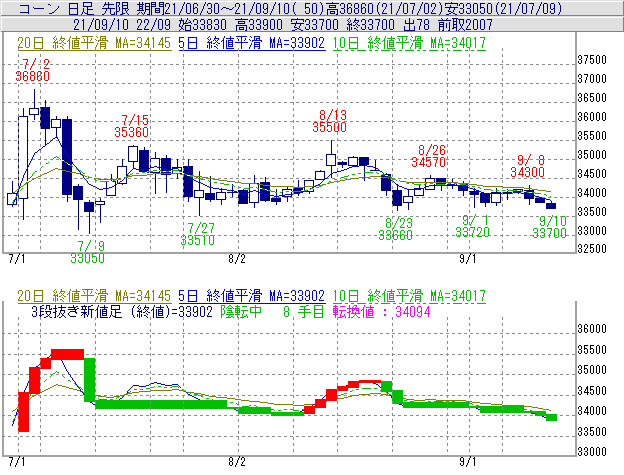The width and height of the screenshot is (624, 475).
Task: Click the 高33900 high value in header
Action: point(259,25)
